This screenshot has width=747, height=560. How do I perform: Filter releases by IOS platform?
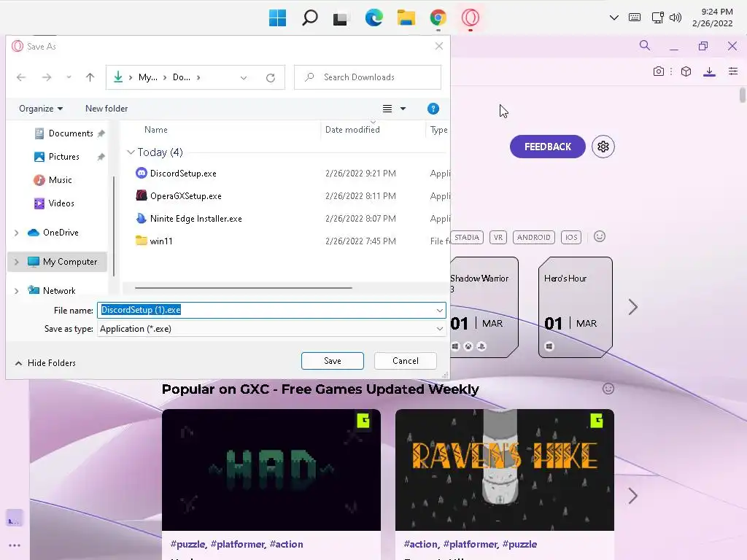[571, 237]
